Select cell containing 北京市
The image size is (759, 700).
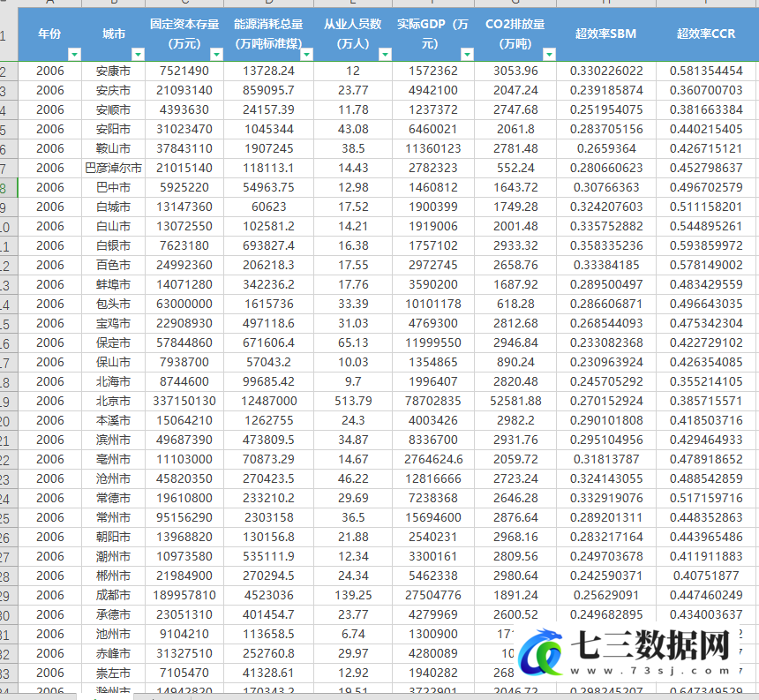point(114,401)
